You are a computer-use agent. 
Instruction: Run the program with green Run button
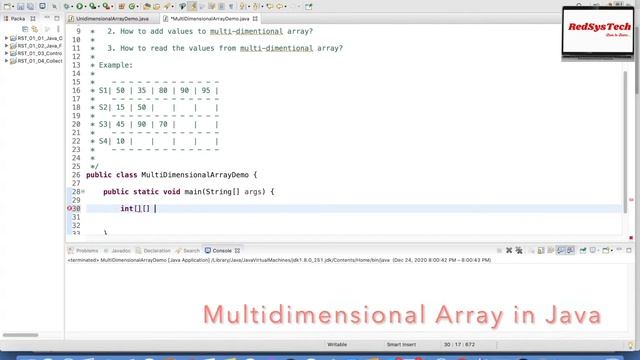pyautogui.click(x=80, y=6)
